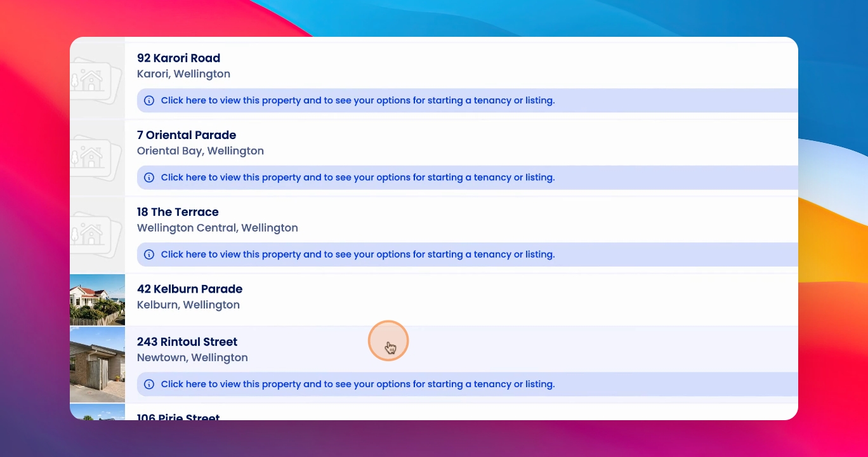This screenshot has width=868, height=457.
Task: Open the 243 Rintoul Street property title
Action: 187,342
